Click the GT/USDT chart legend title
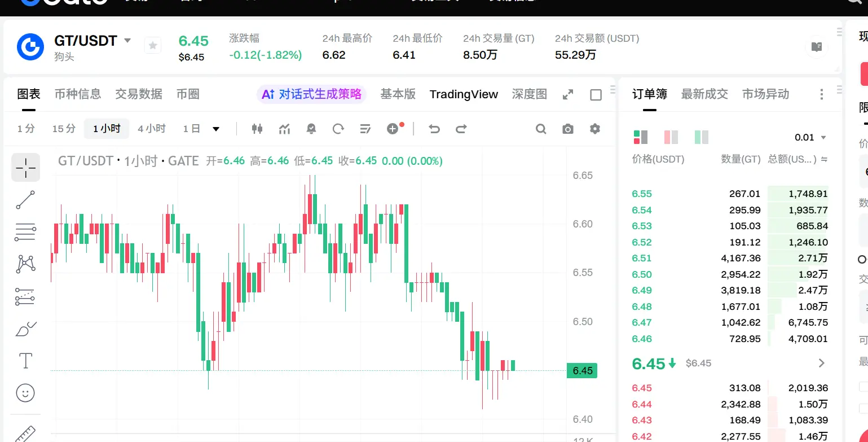This screenshot has height=442, width=868. point(129,161)
